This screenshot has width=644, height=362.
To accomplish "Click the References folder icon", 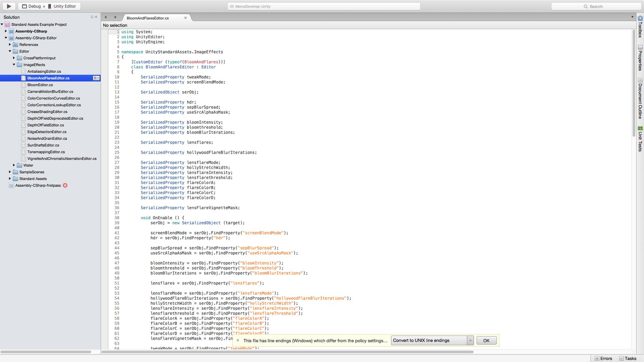I will 15,45.
